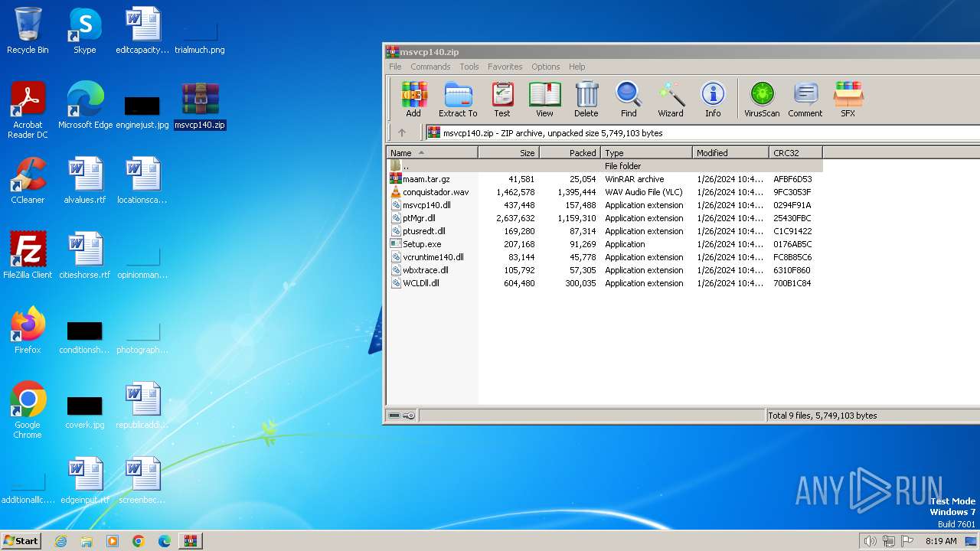The height and width of the screenshot is (551, 980).
Task: Launch the Wizard tool
Action: click(671, 99)
